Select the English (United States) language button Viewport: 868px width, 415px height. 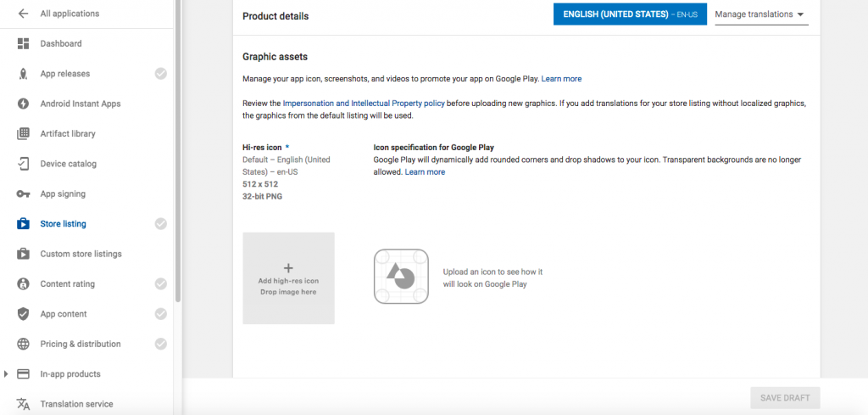[629, 14]
